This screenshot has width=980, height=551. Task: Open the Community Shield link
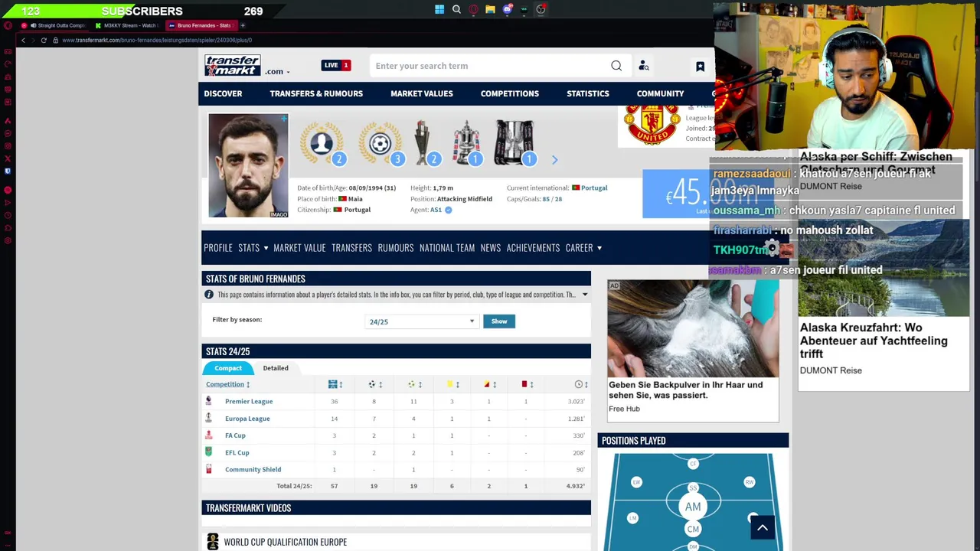tap(253, 469)
